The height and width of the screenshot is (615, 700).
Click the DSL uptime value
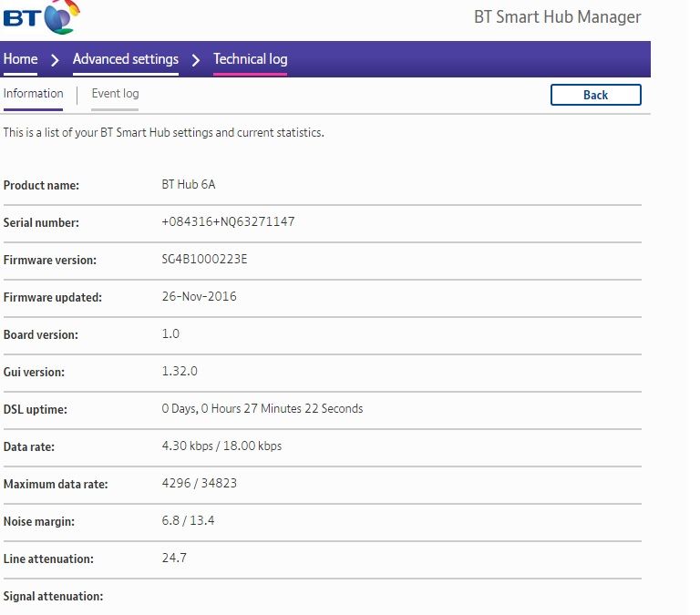[x=262, y=408]
